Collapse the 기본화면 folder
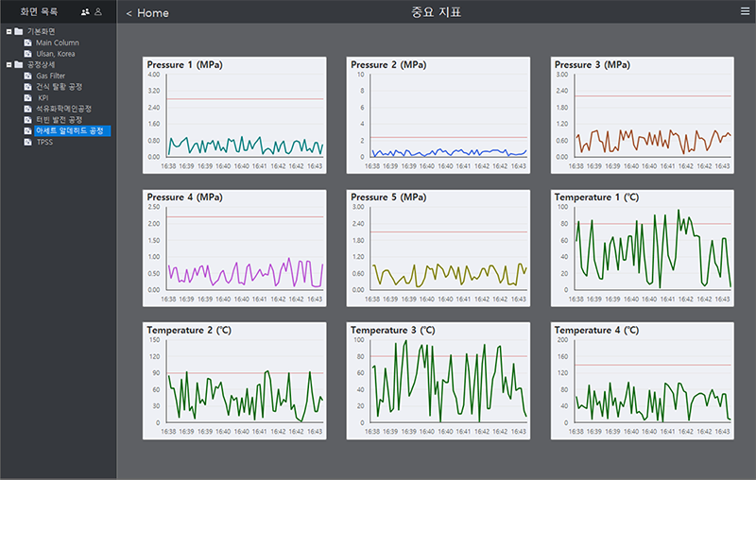This screenshot has width=756, height=548. 9,31
